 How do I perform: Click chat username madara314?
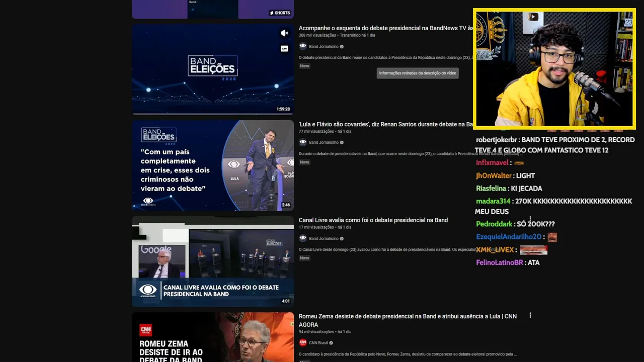click(x=493, y=201)
